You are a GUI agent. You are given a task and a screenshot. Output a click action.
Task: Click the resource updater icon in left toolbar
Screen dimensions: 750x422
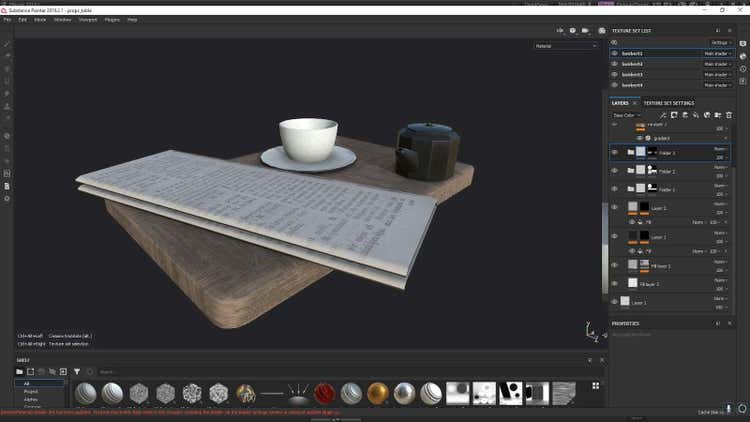click(x=7, y=173)
